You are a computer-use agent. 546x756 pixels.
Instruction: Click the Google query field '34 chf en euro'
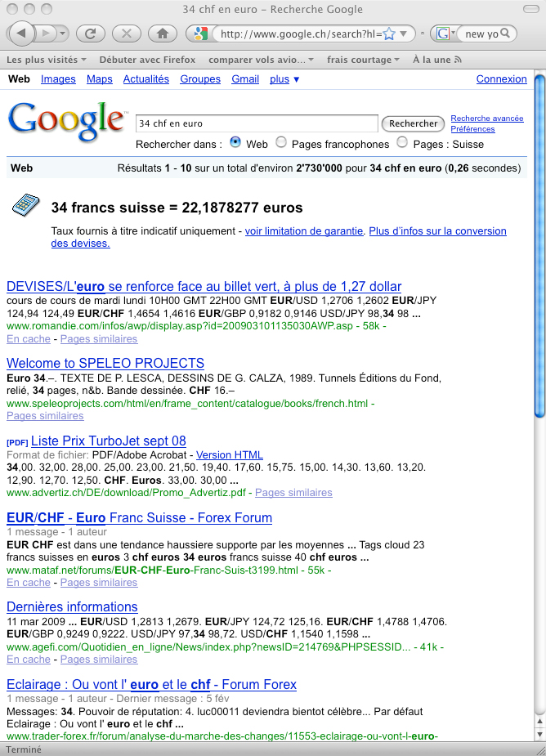[257, 123]
